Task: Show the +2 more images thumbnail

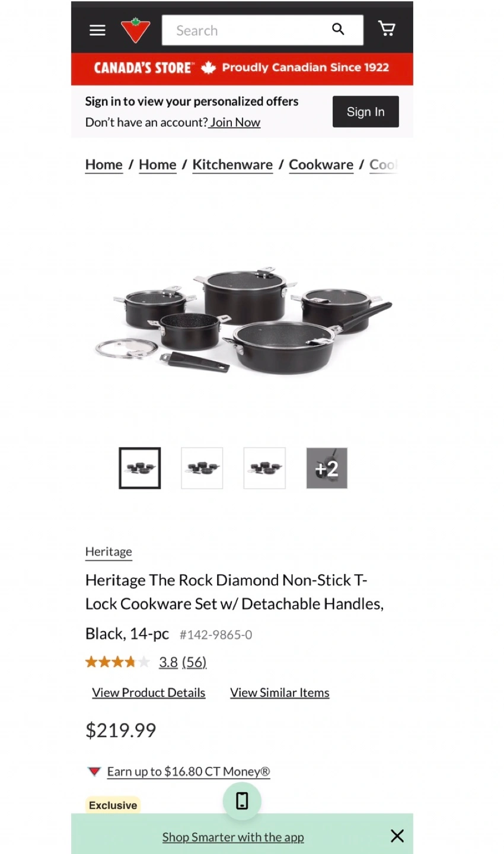Action: pos(327,468)
